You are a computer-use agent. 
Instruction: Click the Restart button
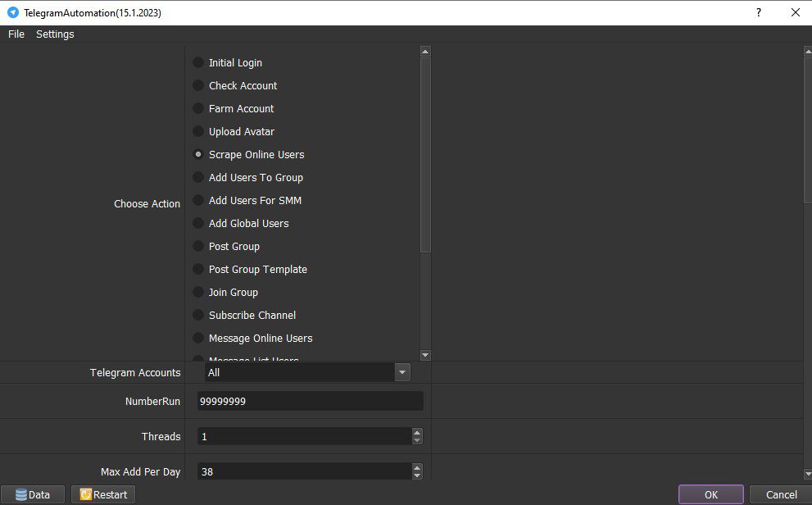click(x=103, y=494)
